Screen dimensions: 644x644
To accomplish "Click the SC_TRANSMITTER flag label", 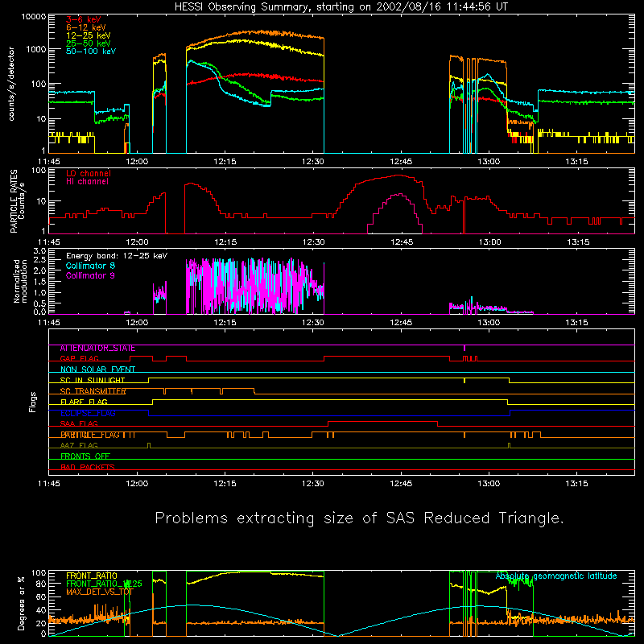I will (x=93, y=391).
